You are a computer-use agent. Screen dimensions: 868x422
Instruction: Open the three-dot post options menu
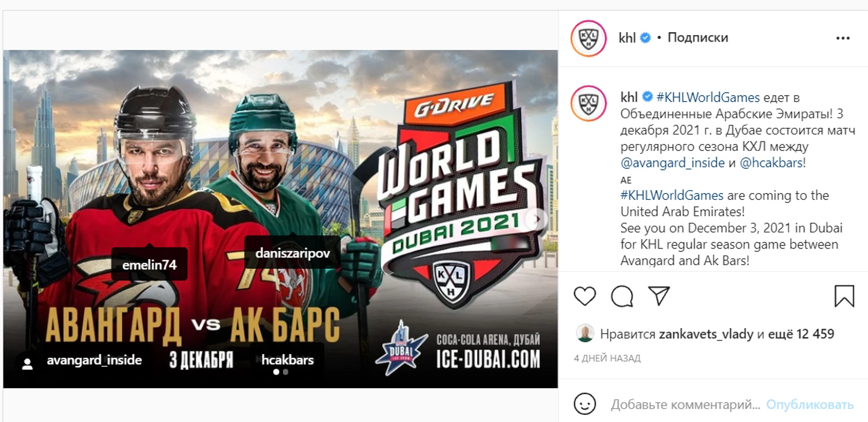(x=843, y=38)
